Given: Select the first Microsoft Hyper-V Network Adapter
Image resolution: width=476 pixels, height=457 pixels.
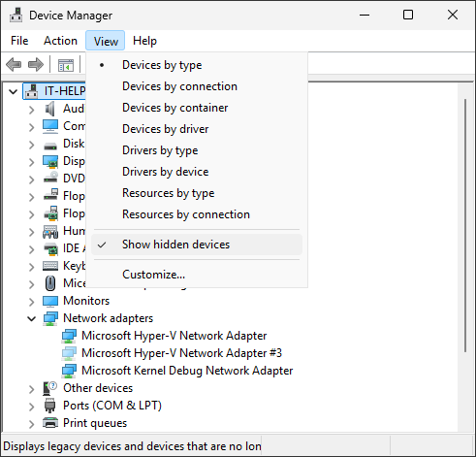Looking at the screenshot, I should click(175, 336).
